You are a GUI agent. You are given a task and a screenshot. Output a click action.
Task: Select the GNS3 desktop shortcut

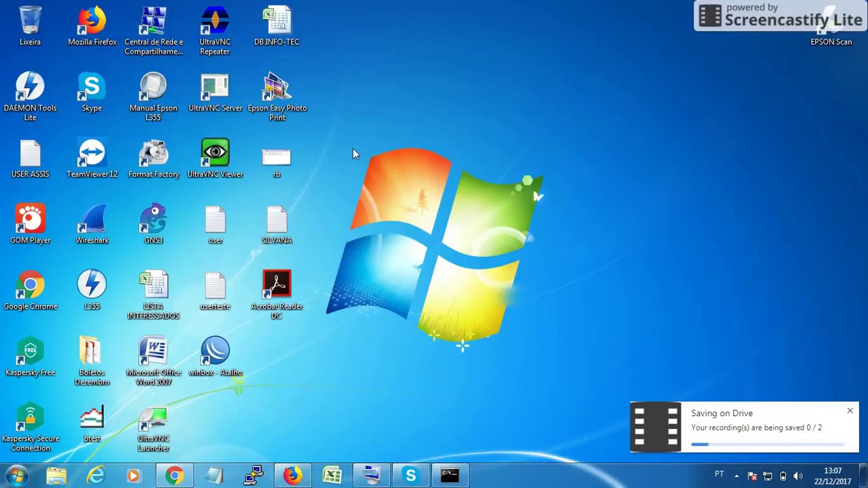[x=153, y=224]
